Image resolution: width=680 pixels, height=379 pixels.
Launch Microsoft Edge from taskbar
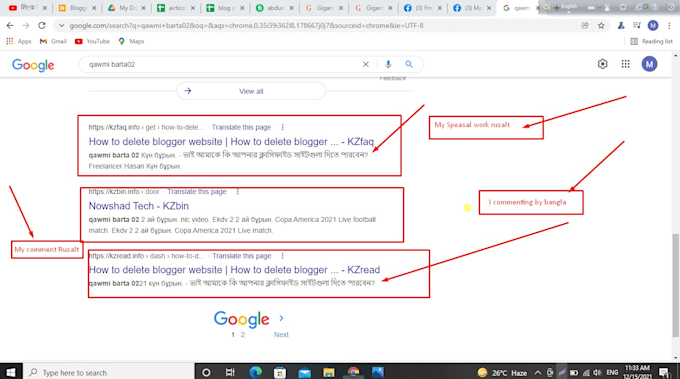tap(255, 372)
